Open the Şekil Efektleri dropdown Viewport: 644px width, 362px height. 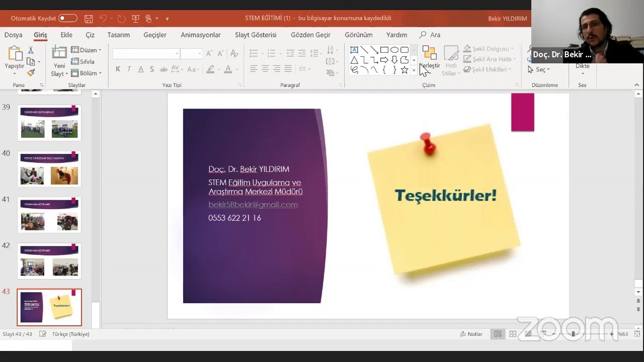[488, 69]
